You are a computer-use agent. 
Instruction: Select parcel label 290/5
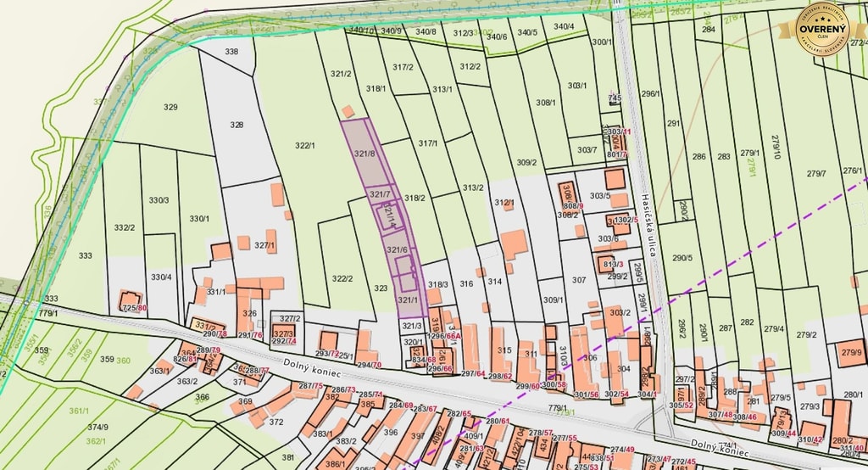(682, 257)
